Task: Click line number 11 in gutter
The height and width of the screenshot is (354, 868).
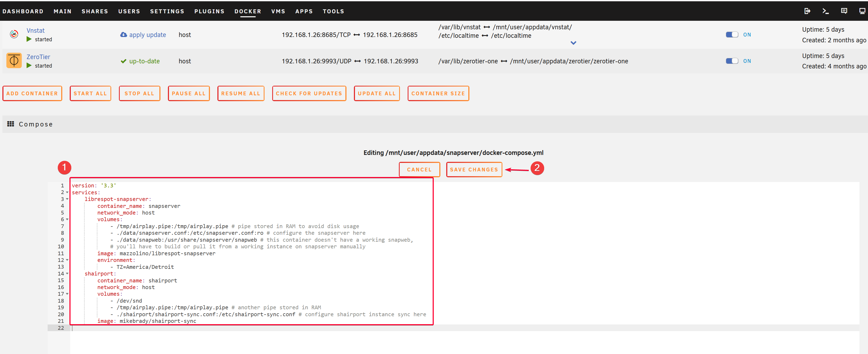Action: point(61,253)
